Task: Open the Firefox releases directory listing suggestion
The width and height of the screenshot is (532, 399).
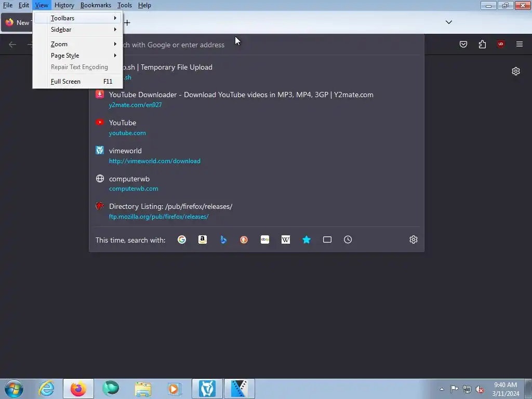Action: click(x=257, y=211)
